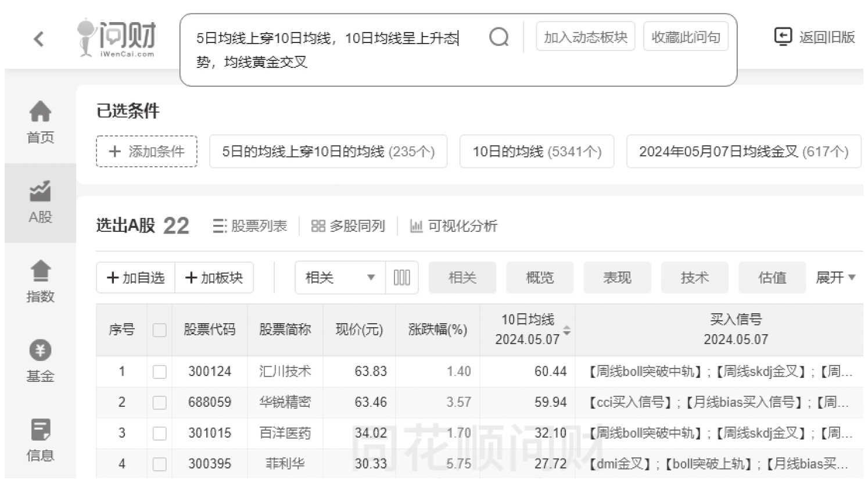Click 返回旧版 link
The height and width of the screenshot is (483, 868).
(827, 37)
